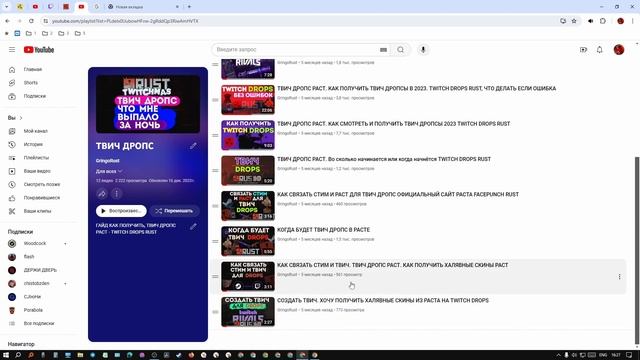The image size is (640, 360).
Task: Go back in the browser
Action: [7, 21]
